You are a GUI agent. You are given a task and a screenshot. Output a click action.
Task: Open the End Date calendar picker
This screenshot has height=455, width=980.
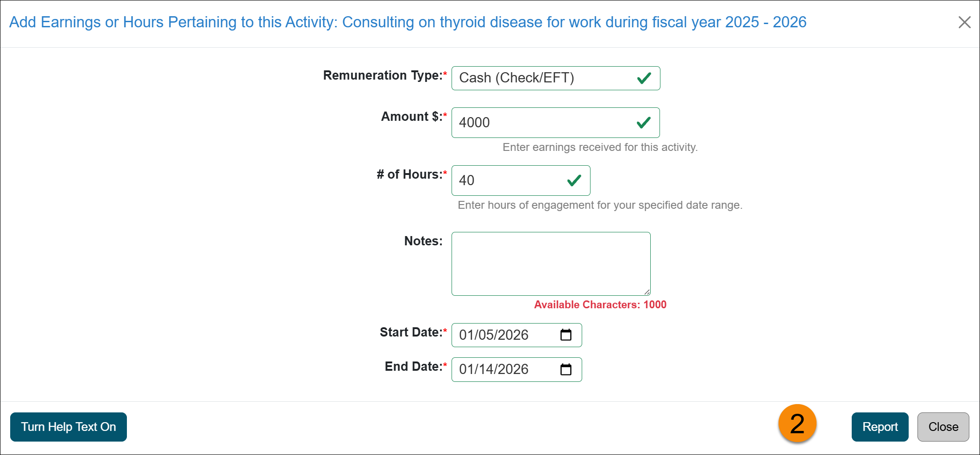(x=566, y=369)
